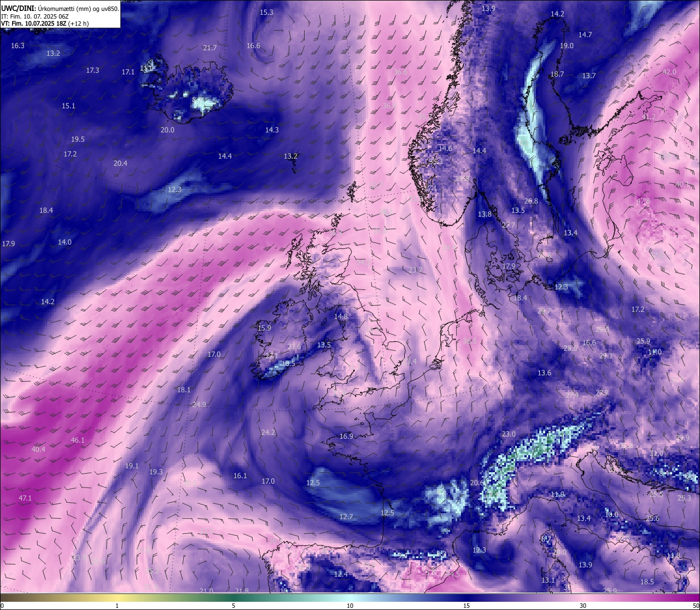This screenshot has height=610, width=700.
Task: Click the 5 mark on the color scale
Action: click(234, 606)
